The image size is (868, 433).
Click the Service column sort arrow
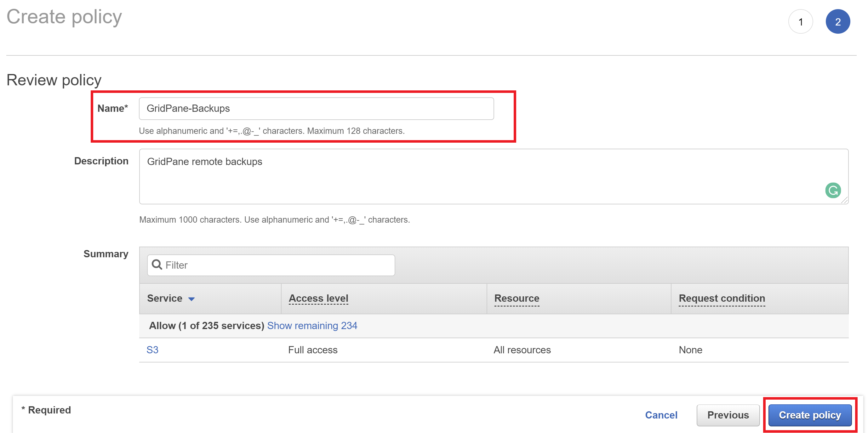(x=191, y=299)
